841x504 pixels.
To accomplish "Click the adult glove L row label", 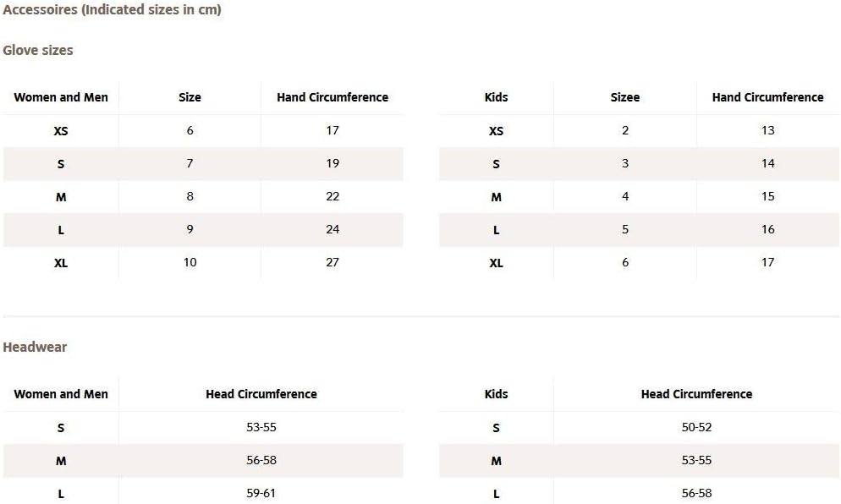I will pyautogui.click(x=61, y=230).
